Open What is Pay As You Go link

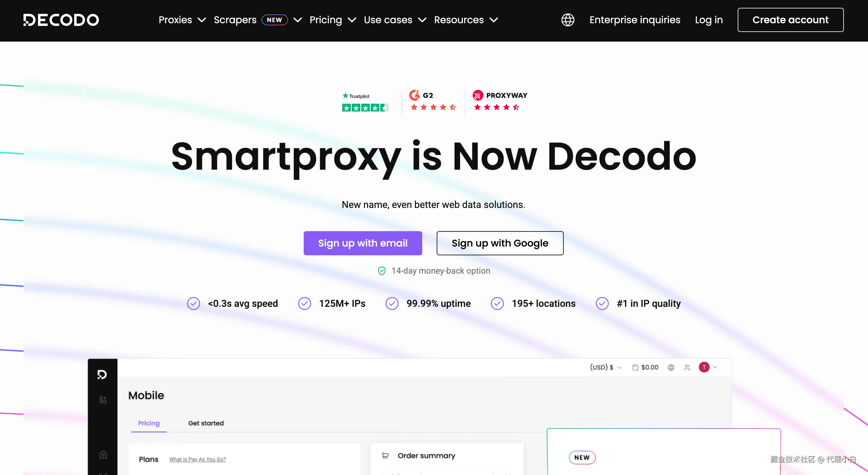[x=198, y=459]
